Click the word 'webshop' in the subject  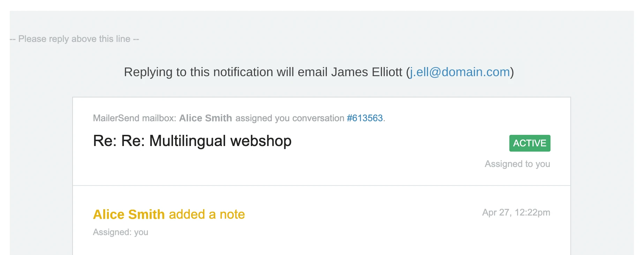pyautogui.click(x=261, y=141)
